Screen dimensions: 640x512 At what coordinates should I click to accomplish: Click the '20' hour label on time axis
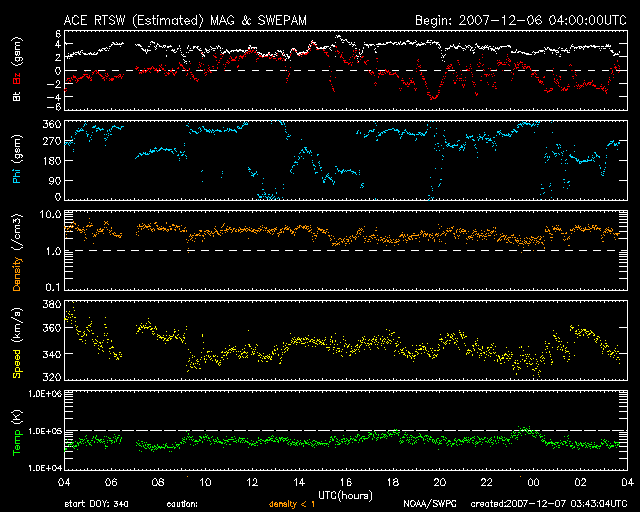pyautogui.click(x=440, y=482)
